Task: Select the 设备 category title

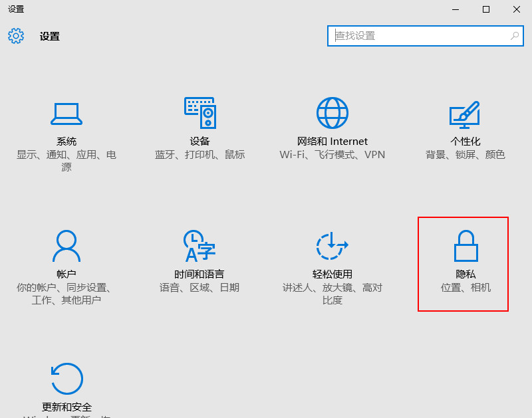Action: (x=200, y=141)
